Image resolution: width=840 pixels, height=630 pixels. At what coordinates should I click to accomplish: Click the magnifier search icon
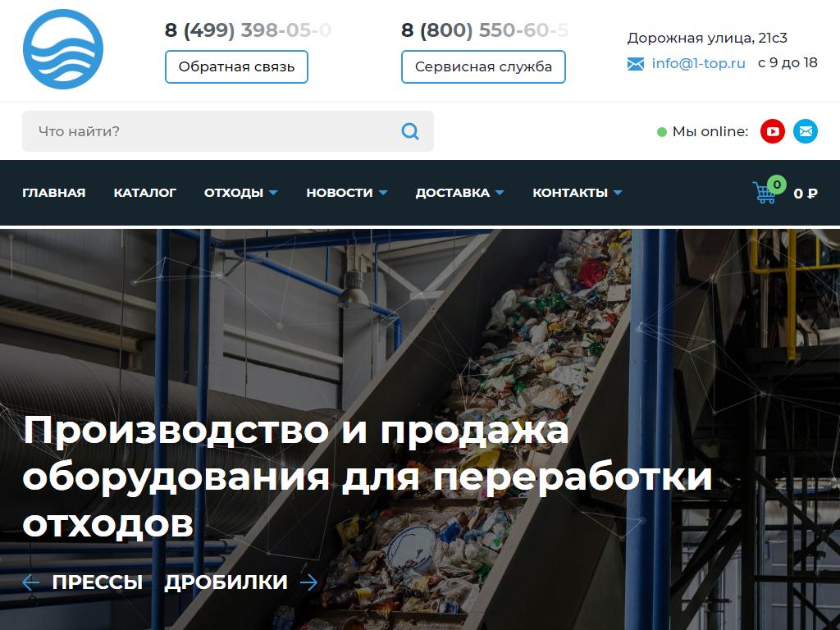(410, 131)
